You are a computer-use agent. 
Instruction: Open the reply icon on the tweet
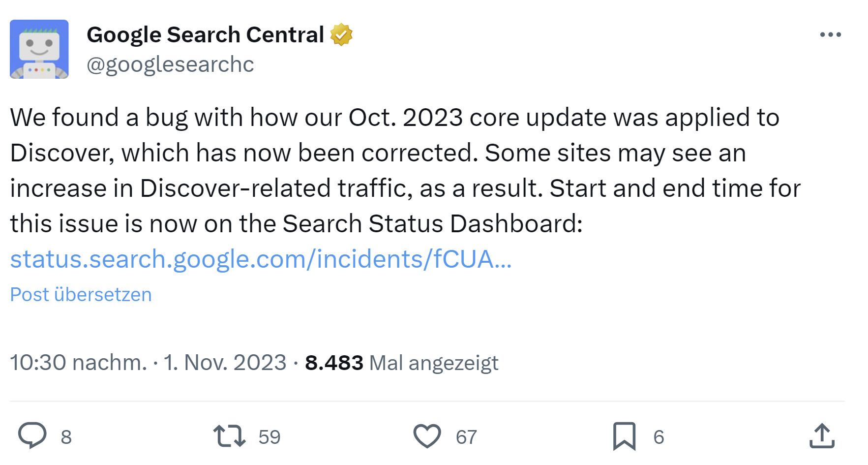pos(32,435)
